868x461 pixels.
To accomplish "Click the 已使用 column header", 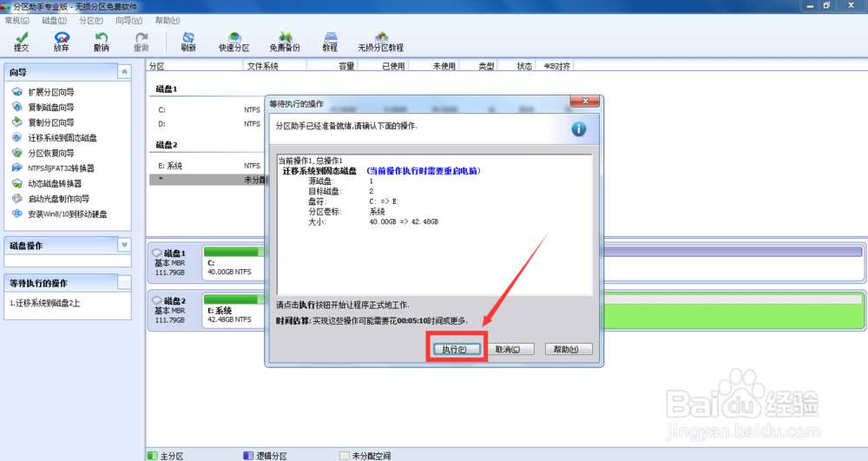I will (x=383, y=66).
